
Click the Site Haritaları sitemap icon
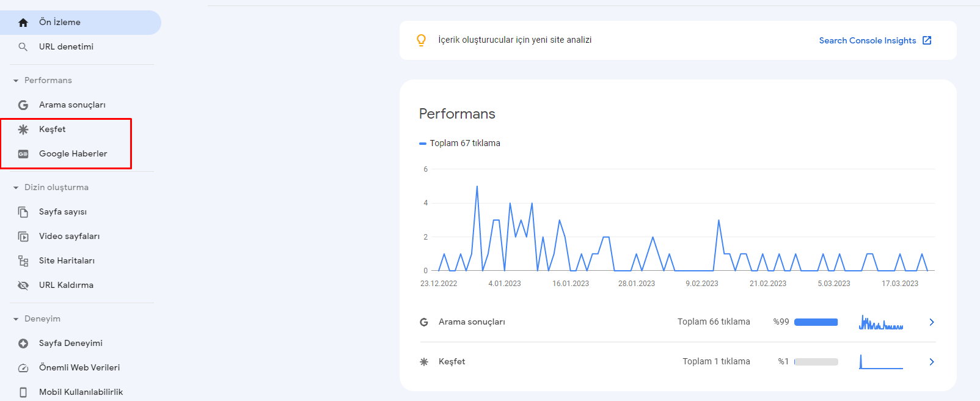coord(23,261)
